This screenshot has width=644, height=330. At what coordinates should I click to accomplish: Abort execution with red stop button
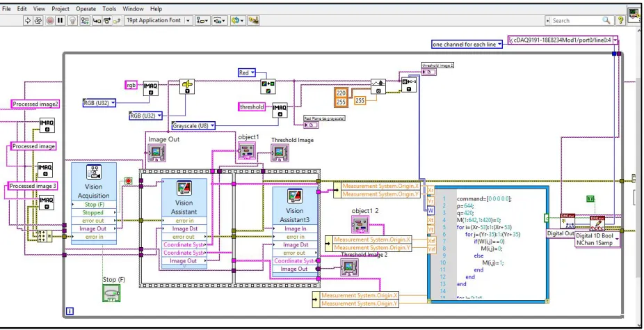tap(50, 20)
